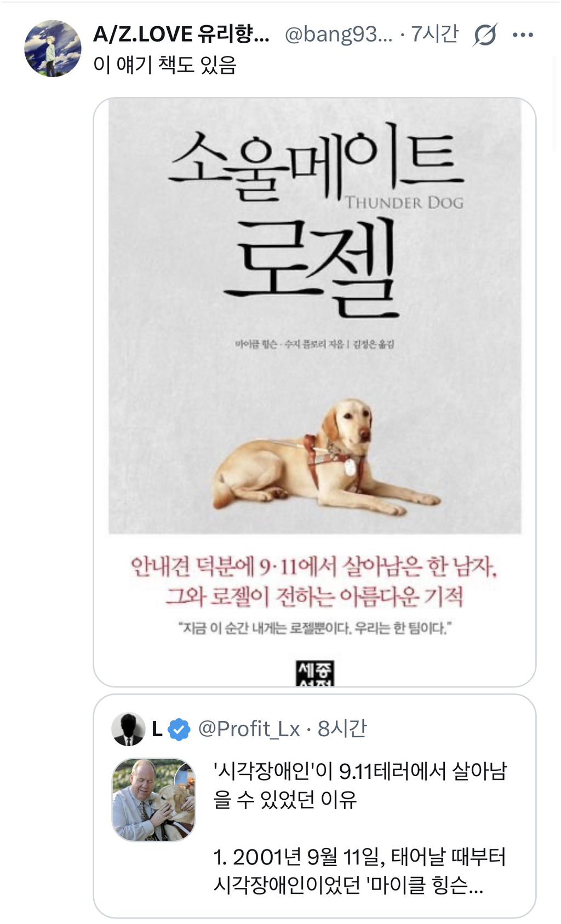Expand truncated text ending 마이클 힝슨…
This screenshot has width=561, height=924.
click(x=360, y=871)
